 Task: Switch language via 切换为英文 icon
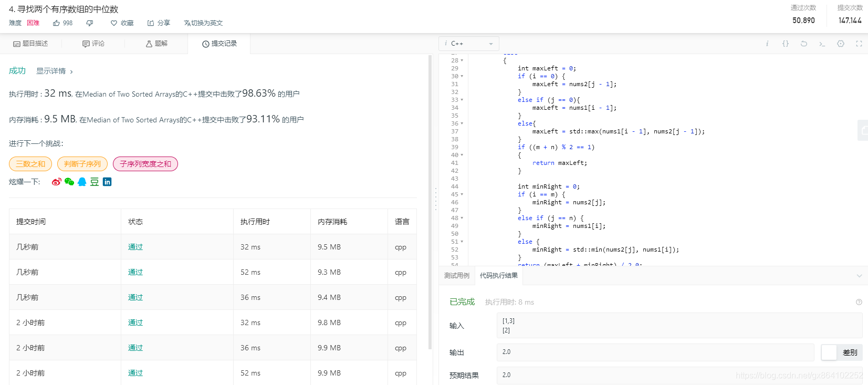pyautogui.click(x=187, y=23)
